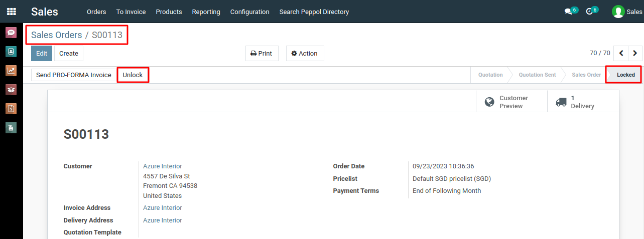
Task: Open the Contacts sidebar icon
Action: [11, 52]
